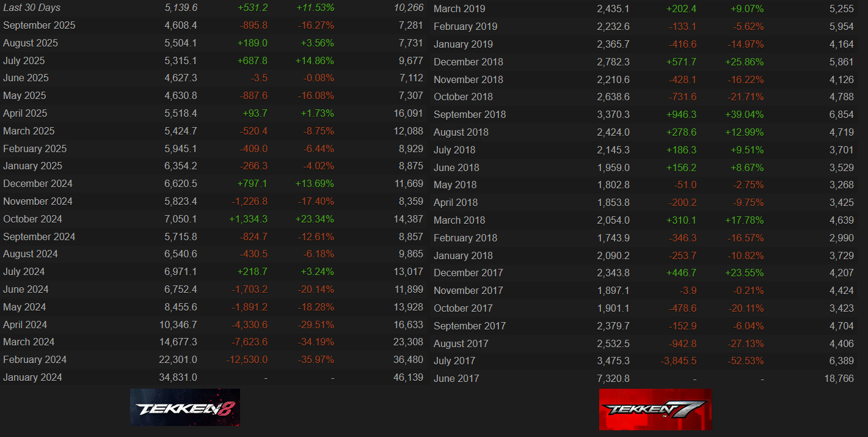Click the peak players value 46,139
The height and width of the screenshot is (437, 868).
pos(408,377)
